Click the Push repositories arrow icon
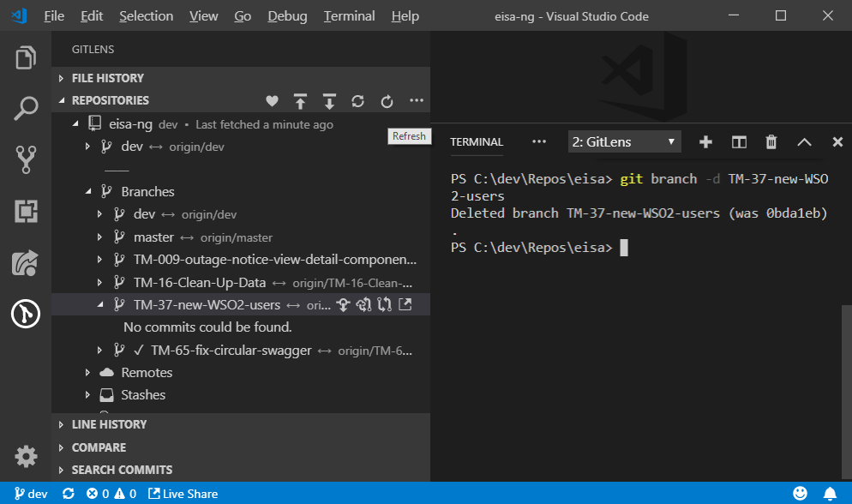 click(300, 100)
